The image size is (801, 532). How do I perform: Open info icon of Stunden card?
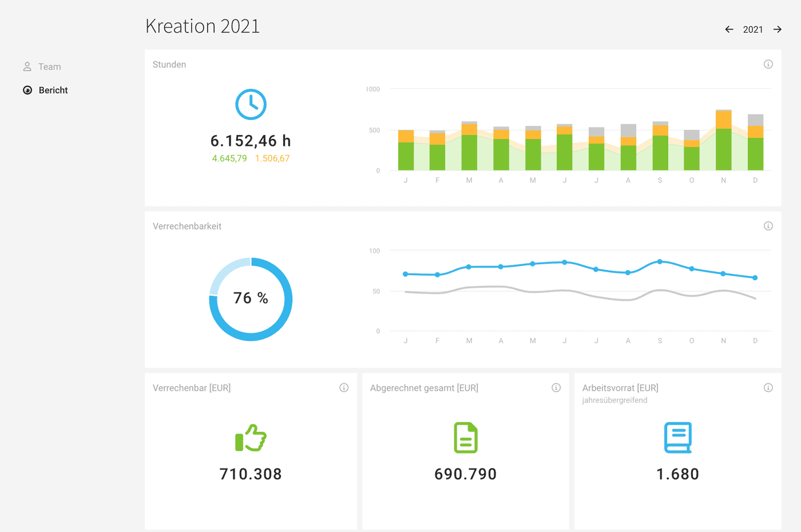768,64
